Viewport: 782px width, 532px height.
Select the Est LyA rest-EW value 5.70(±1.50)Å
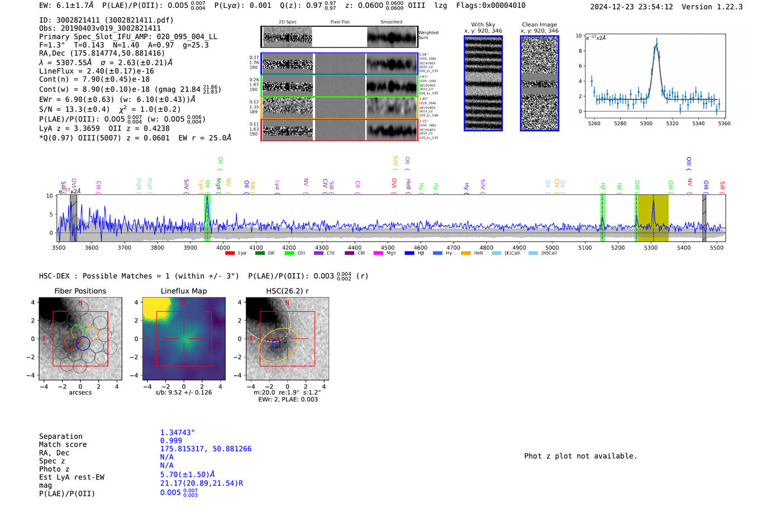click(x=188, y=475)
